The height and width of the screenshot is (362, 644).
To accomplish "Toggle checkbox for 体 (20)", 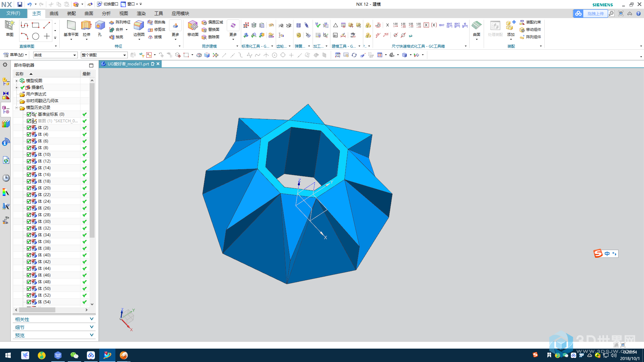I will coord(29,188).
